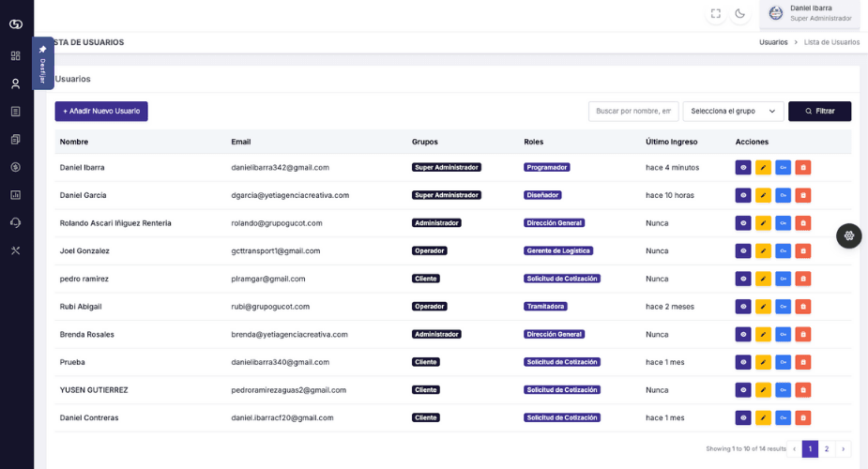View Daniel Ibarra's details with eye icon
This screenshot has width=868, height=469.
(743, 168)
